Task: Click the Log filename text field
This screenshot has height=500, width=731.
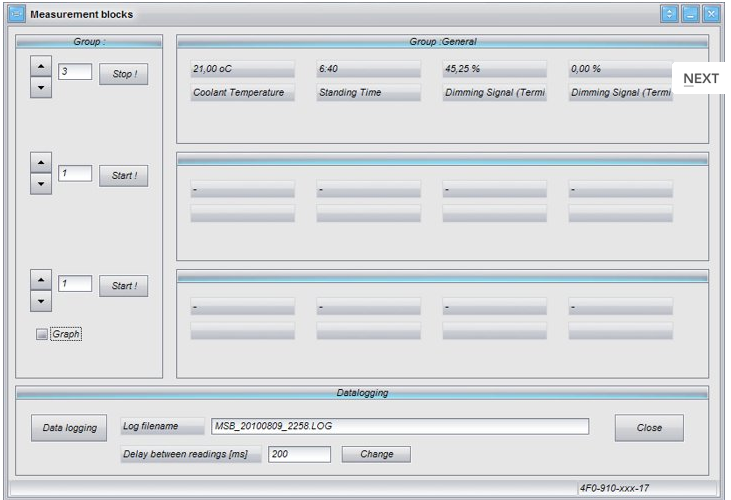Action: pos(398,427)
